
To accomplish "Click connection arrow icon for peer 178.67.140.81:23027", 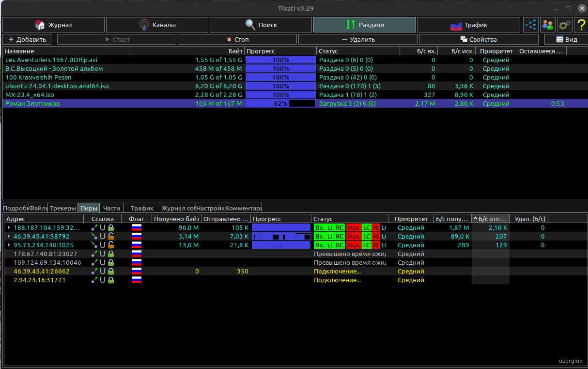I will 94,254.
